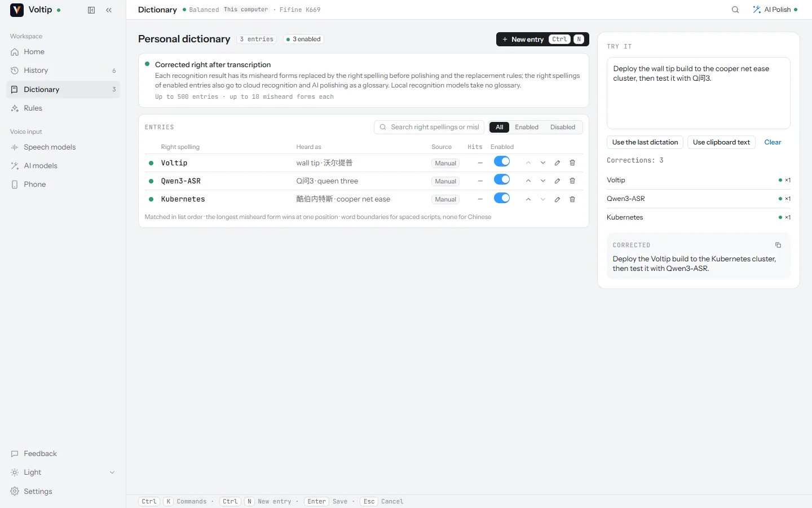Open Settings in sidebar
Screen dimensions: 812x508
tap(63, 492)
